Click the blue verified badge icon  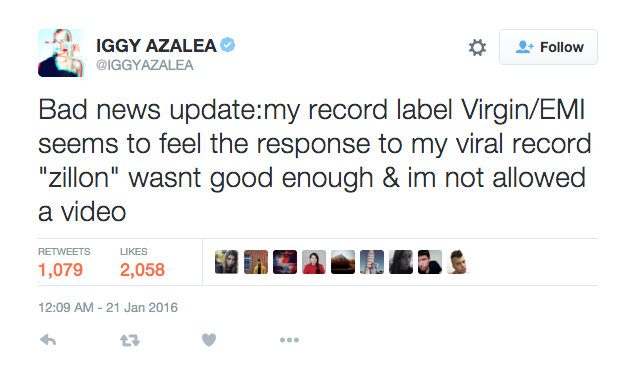pyautogui.click(x=228, y=45)
